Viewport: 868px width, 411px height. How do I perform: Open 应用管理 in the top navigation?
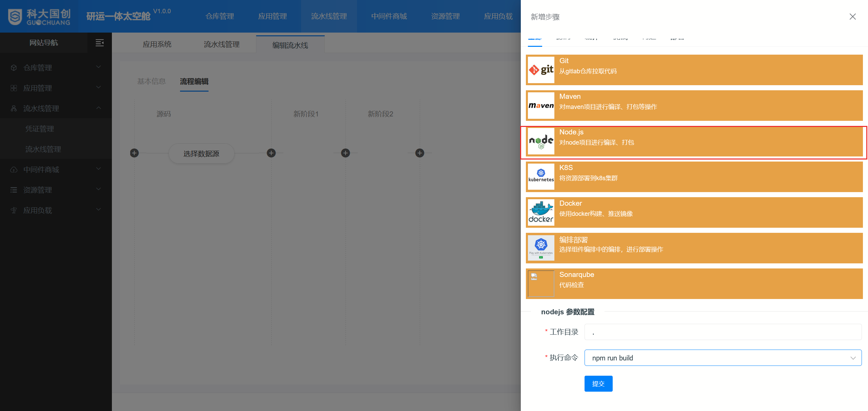[273, 16]
